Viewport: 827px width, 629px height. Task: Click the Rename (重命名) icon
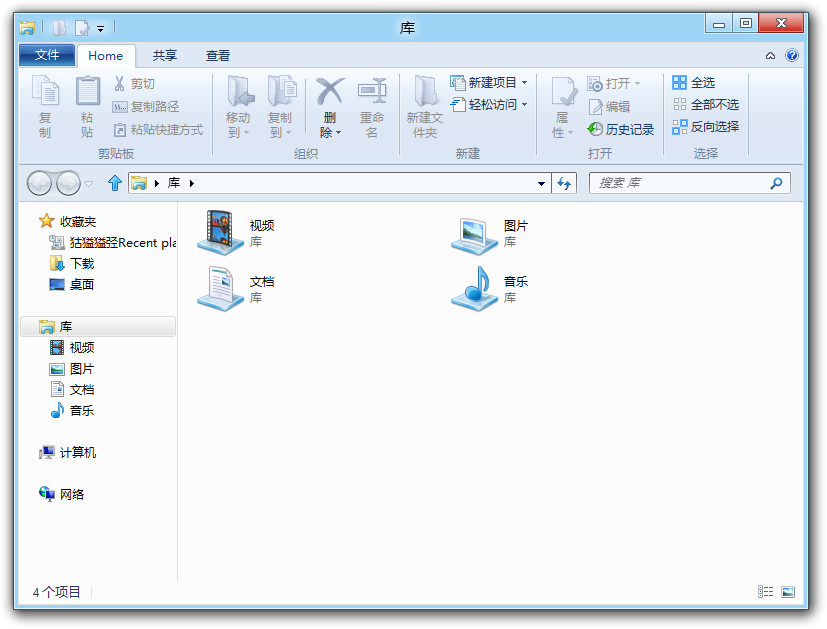372,91
